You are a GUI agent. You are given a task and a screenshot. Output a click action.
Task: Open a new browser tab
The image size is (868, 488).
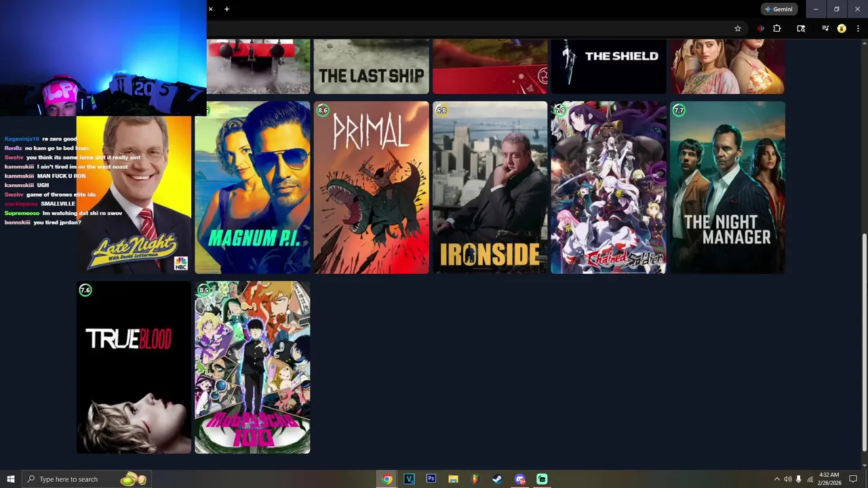pos(226,9)
